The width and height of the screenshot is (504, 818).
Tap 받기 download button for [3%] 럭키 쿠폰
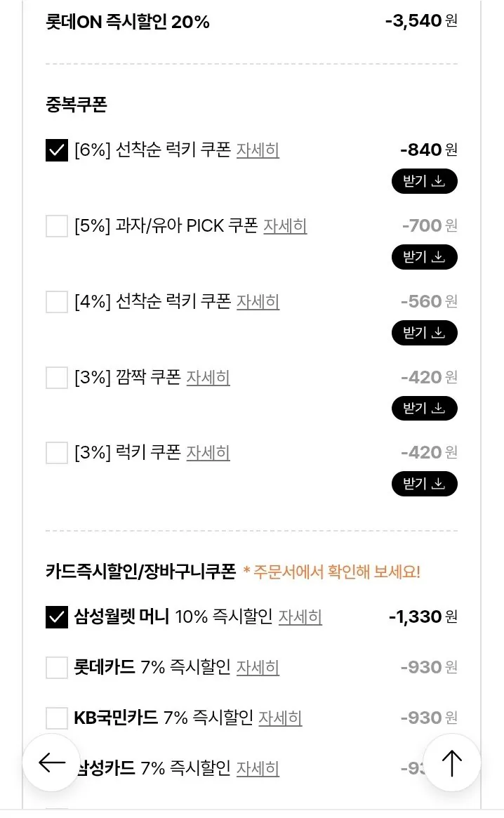click(x=424, y=484)
